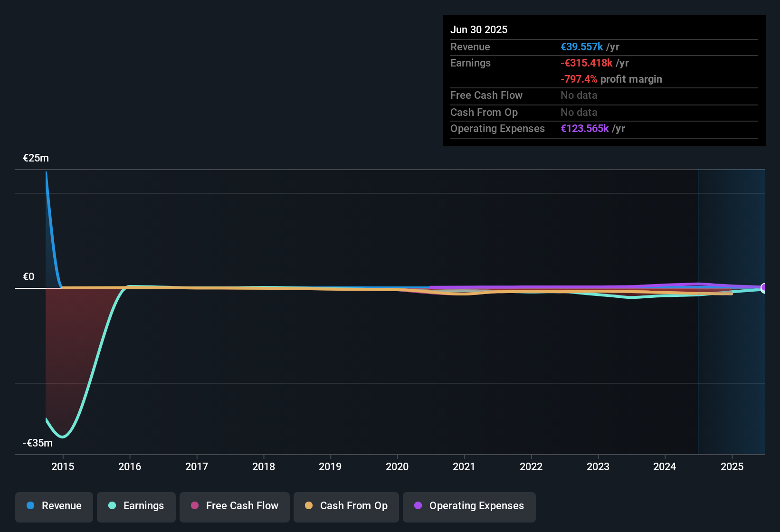The image size is (780, 532).
Task: Click the Earnings value -€315.418k in tooltip
Action: point(587,63)
